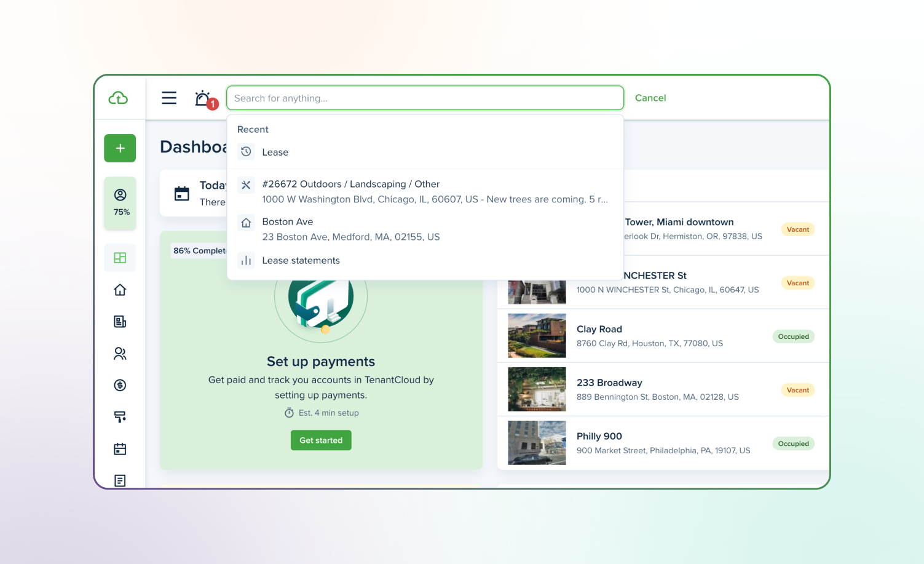This screenshot has width=924, height=564.
Task: Select the recent search 'Lease'
Action: tap(425, 152)
